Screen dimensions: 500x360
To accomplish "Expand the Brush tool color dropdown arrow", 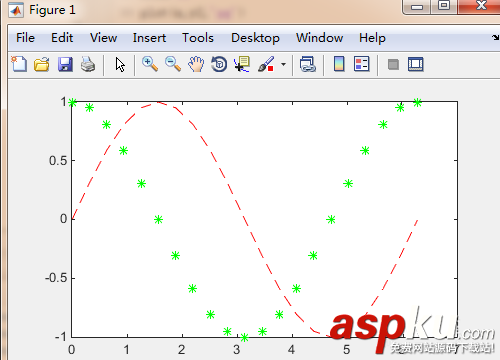I will 283,64.
